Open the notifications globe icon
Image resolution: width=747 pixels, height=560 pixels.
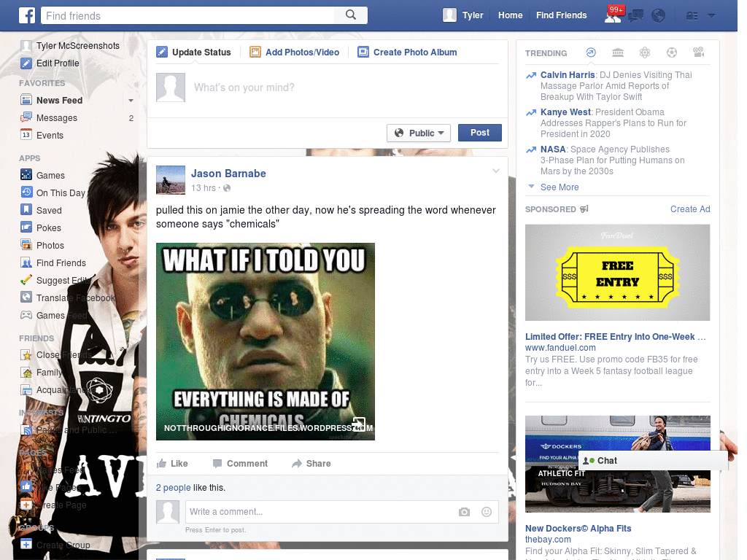coord(659,16)
